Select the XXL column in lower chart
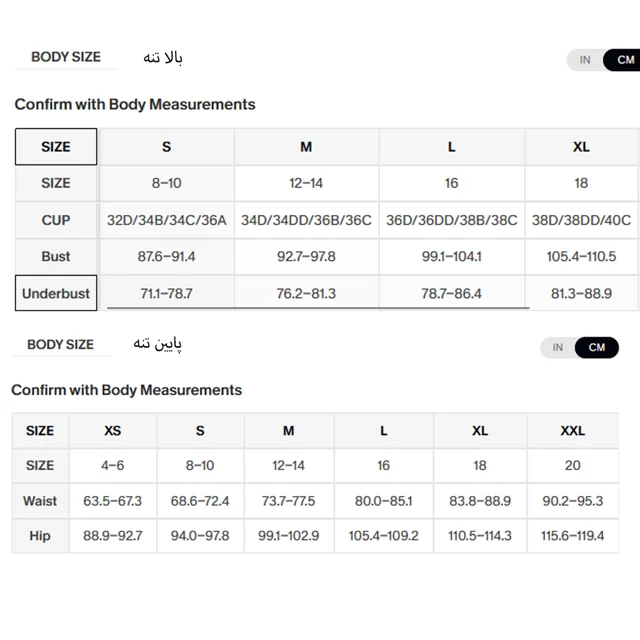Screen dimensions: 640x640 click(x=573, y=431)
